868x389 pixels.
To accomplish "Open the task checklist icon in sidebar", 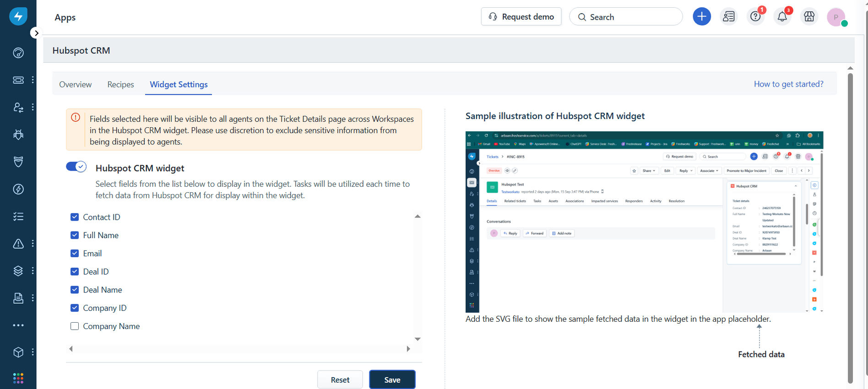I will pos(18,216).
